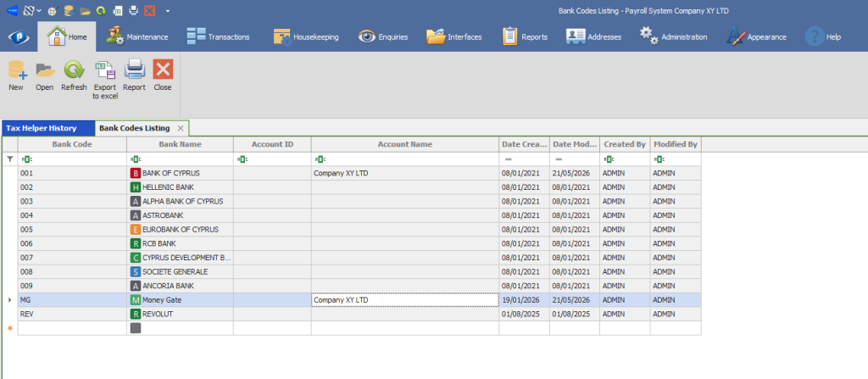This screenshot has width=868, height=379.
Task: Click the Refresh button in ribbon
Action: pos(74,75)
